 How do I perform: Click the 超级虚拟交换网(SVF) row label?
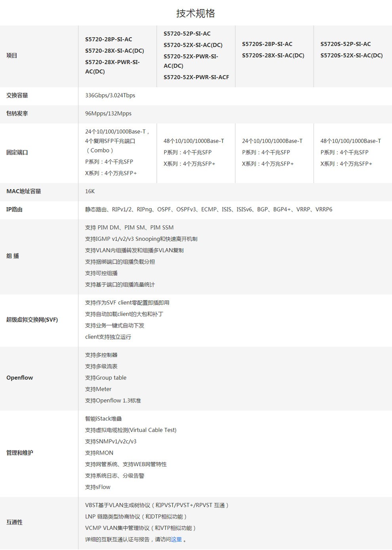point(32,320)
